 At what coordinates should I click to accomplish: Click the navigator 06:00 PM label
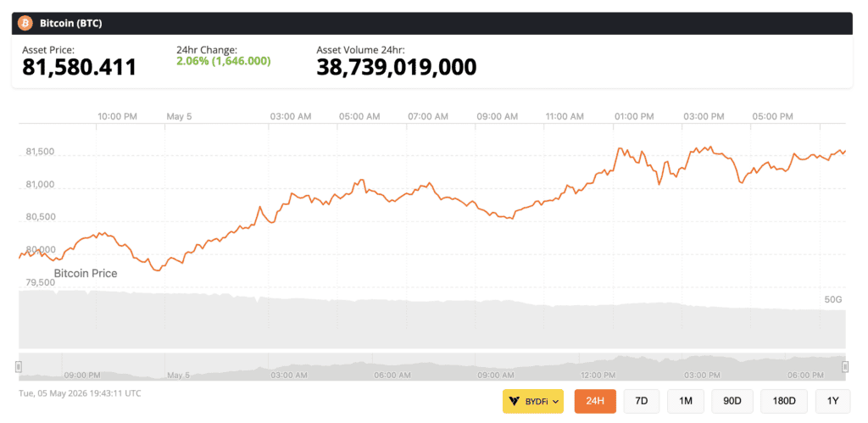[805, 375]
